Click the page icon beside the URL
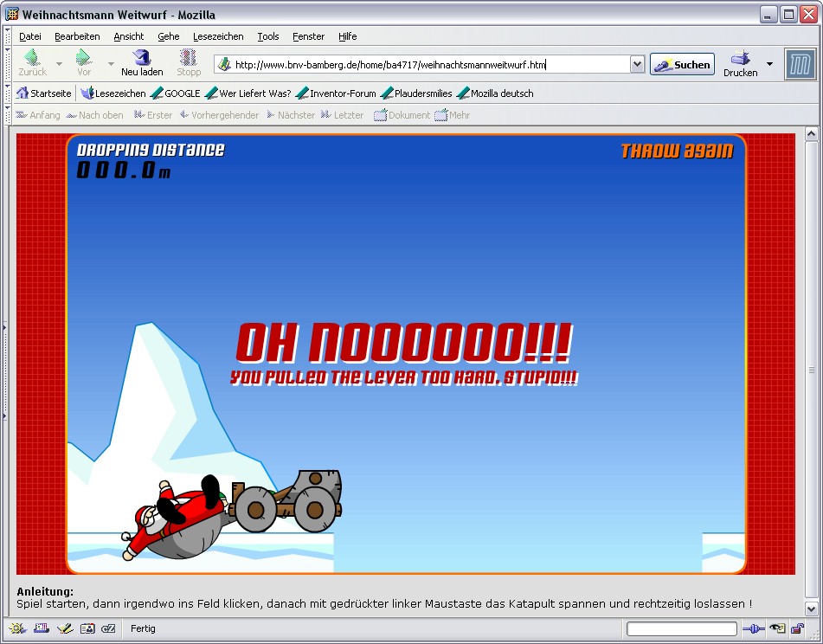 pyautogui.click(x=225, y=64)
